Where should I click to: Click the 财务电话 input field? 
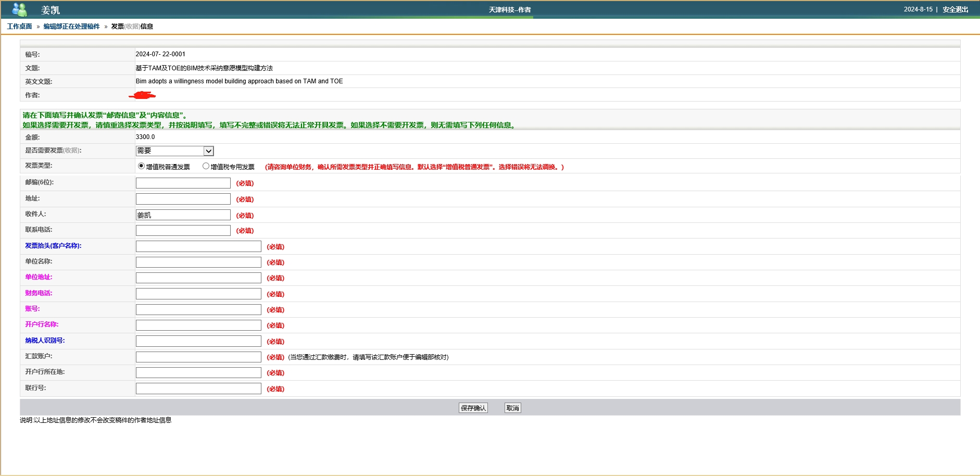coord(198,294)
